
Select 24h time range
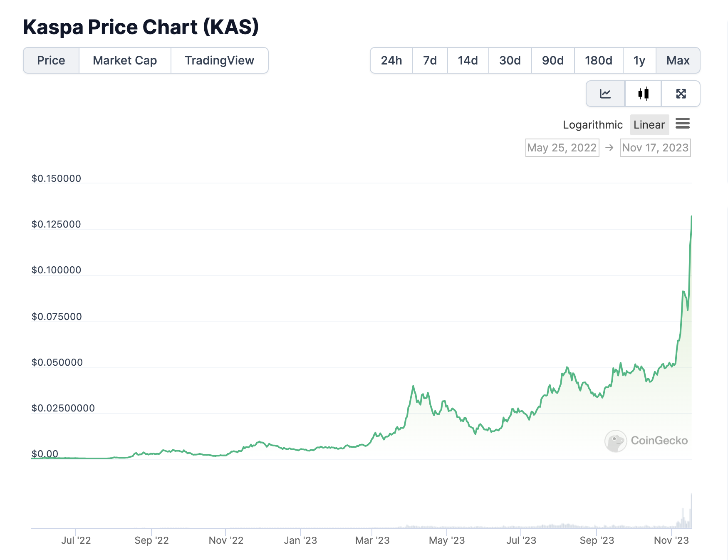(391, 60)
